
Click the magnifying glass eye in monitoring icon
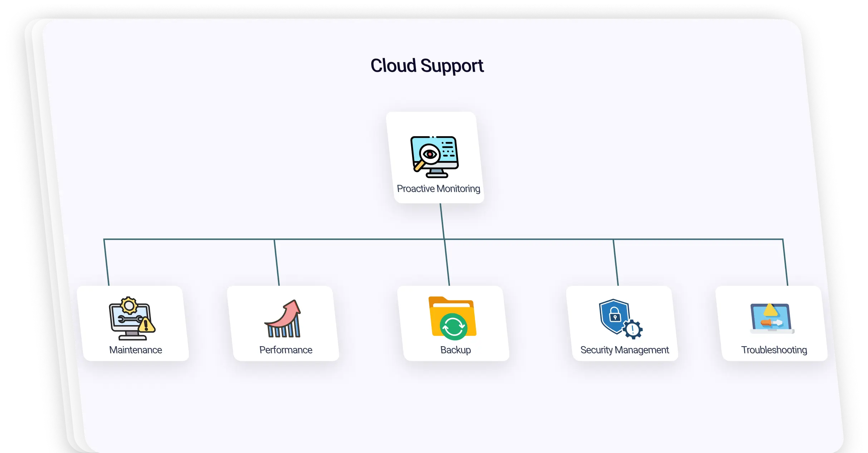(x=429, y=154)
